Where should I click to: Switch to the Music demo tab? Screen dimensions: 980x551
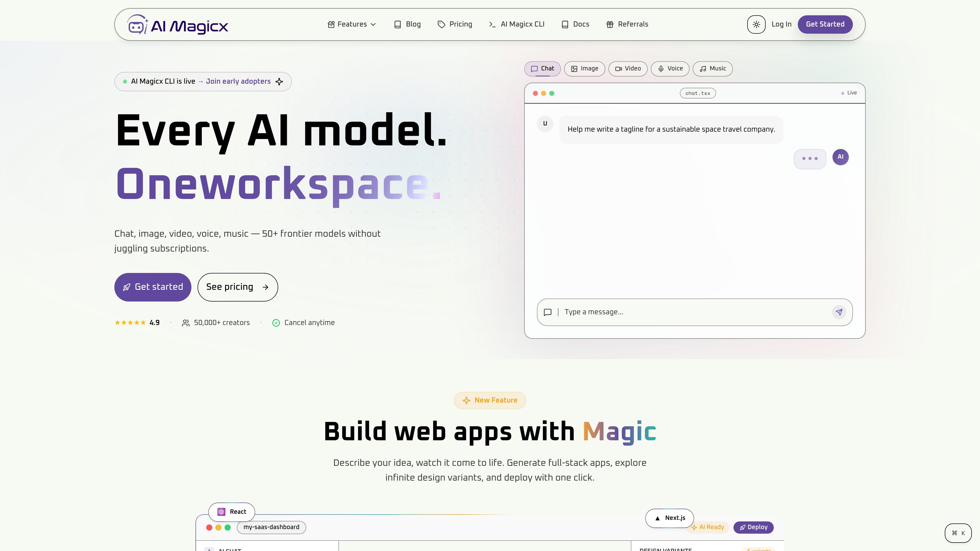pos(713,69)
